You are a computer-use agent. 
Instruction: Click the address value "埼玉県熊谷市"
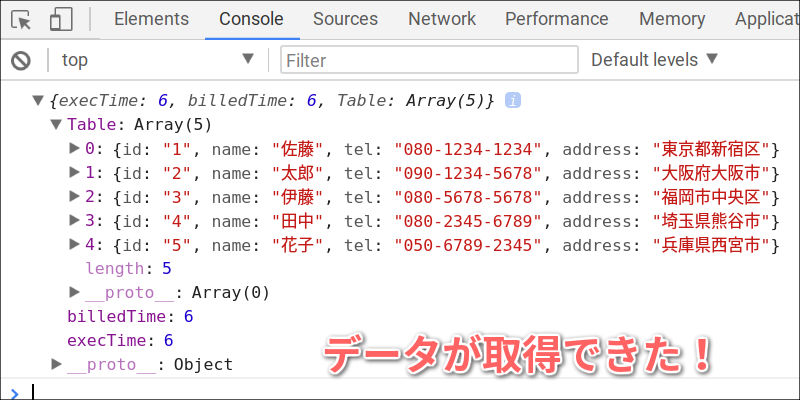pyautogui.click(x=712, y=221)
